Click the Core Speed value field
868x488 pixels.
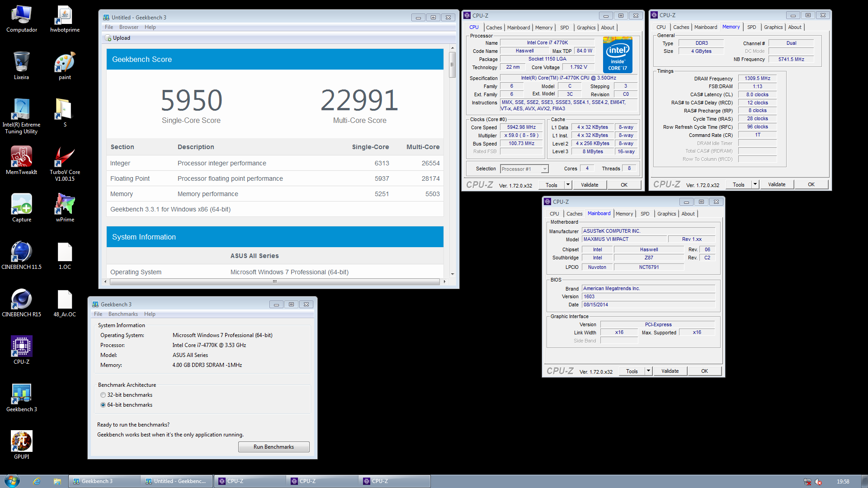point(521,127)
